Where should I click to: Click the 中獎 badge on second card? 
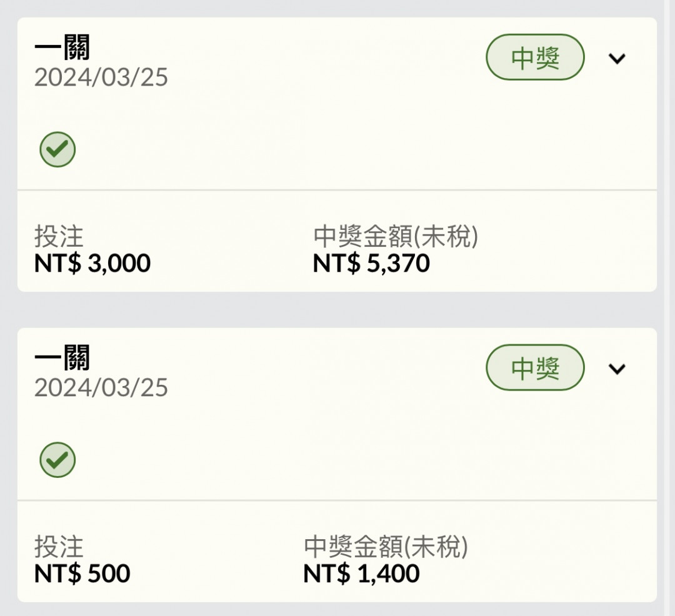pos(535,367)
